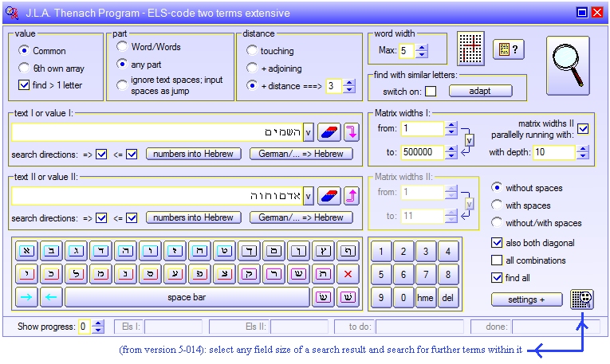
Task: Enable the 'all combinations' checkbox
Action: (x=498, y=260)
